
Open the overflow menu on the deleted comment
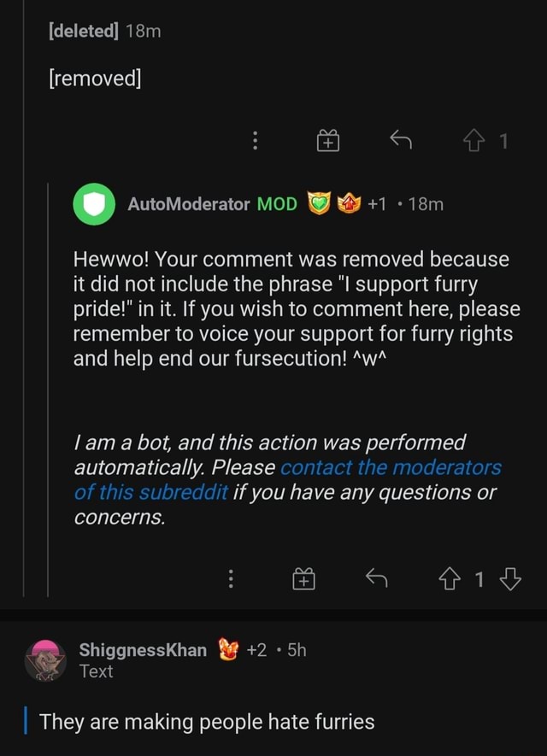[x=254, y=141]
